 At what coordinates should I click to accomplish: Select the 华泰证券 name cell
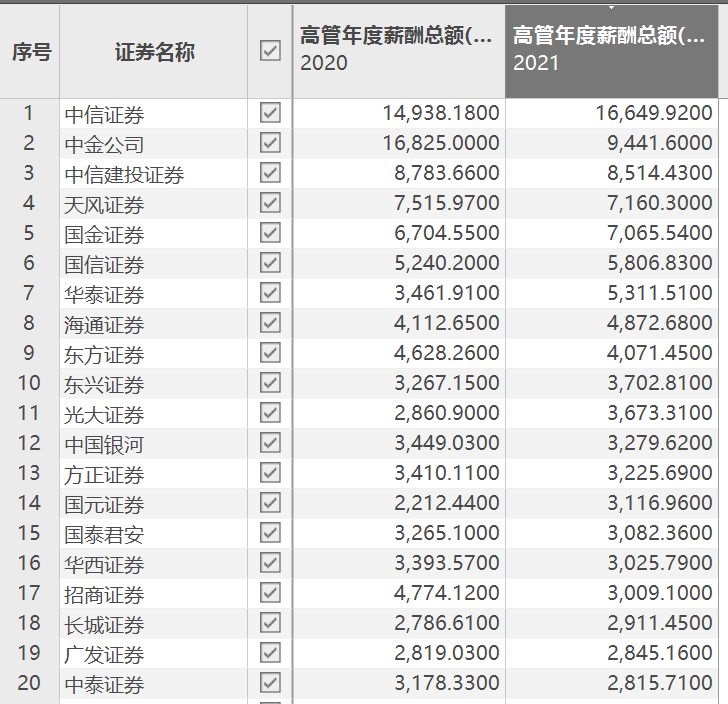[153, 293]
